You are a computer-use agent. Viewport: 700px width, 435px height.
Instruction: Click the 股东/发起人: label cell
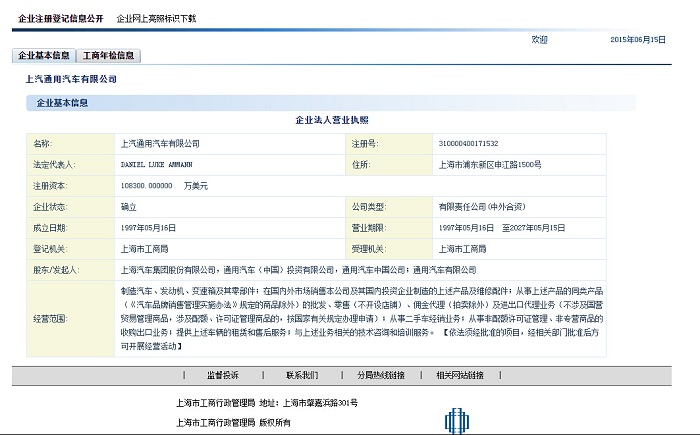click(x=71, y=270)
